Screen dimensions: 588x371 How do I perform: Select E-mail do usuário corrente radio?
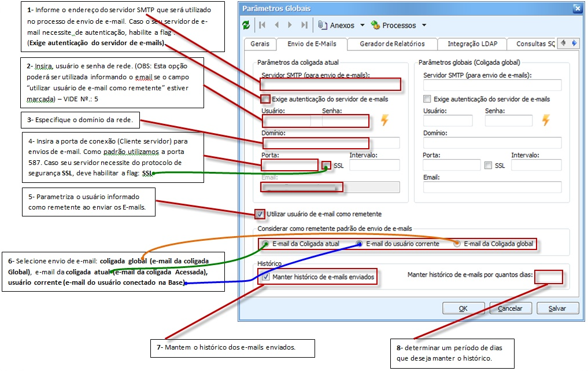359,244
